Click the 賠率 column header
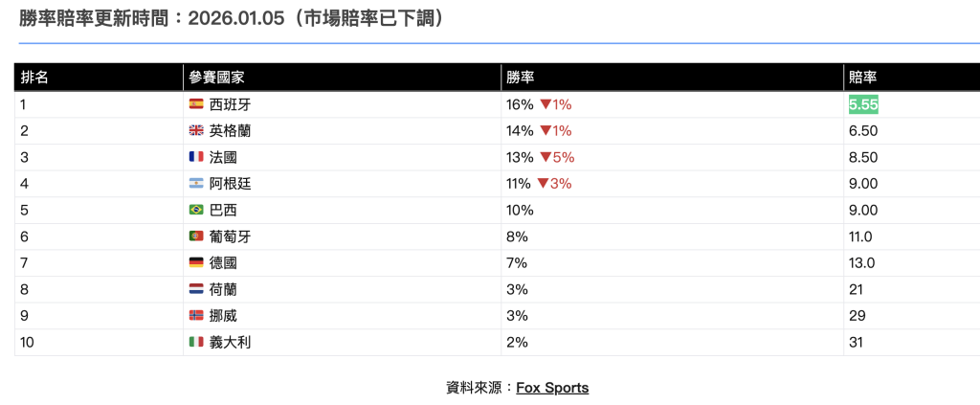980x405 pixels. (x=863, y=78)
